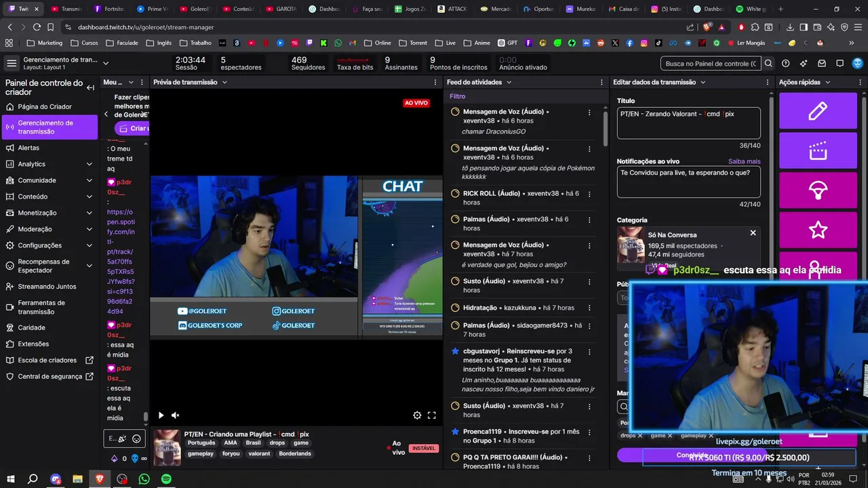The height and width of the screenshot is (488, 868).
Task: Remove the gameplay tag in stream info
Action: 712,436
